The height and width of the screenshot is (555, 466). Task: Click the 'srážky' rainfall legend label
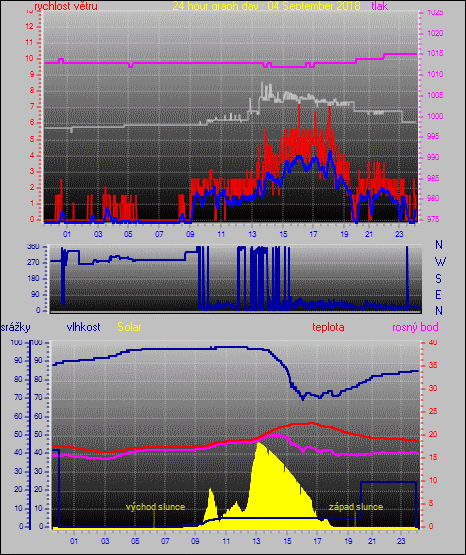(16, 327)
